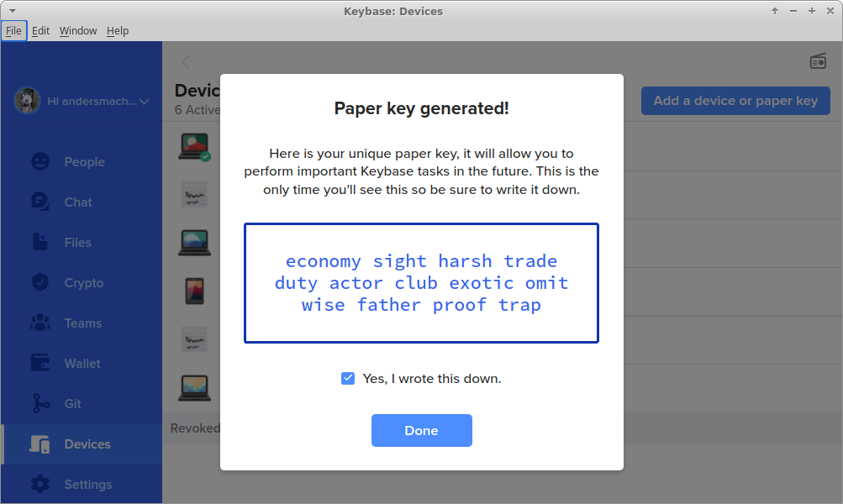
Task: Open the Files section in sidebar
Action: tap(76, 242)
